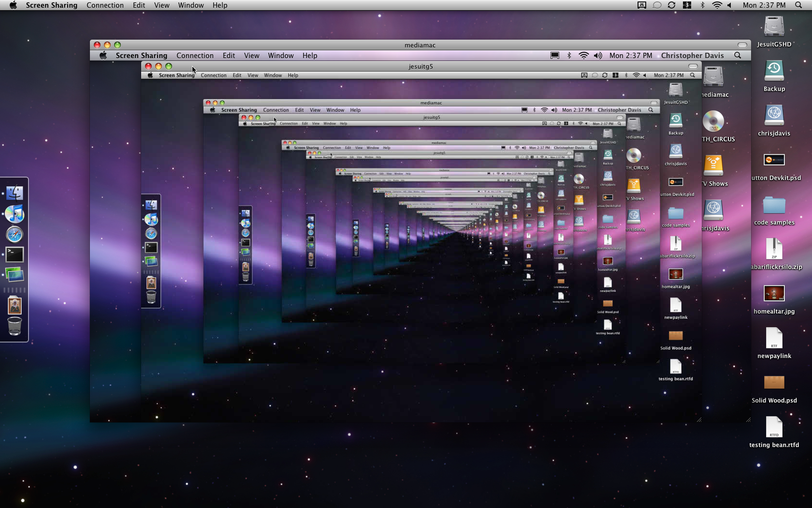Open the Trash in the Dock
The image size is (812, 508).
point(14,326)
